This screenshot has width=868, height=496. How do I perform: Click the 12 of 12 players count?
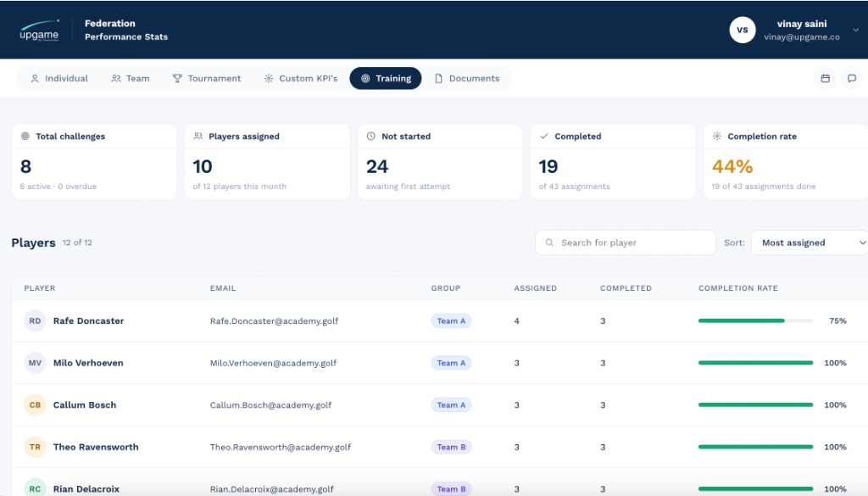[77, 242]
